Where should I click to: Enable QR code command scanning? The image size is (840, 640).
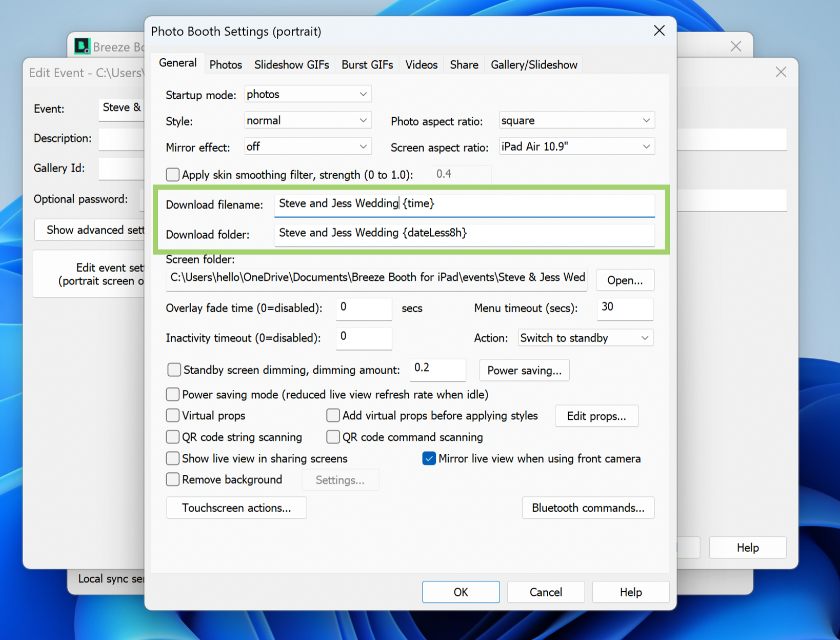coord(333,437)
